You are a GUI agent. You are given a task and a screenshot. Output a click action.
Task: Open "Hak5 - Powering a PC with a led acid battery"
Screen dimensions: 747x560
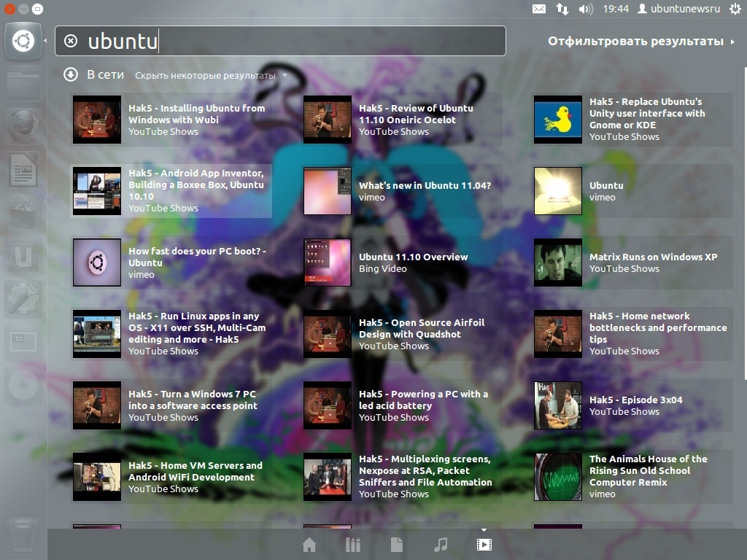403,405
